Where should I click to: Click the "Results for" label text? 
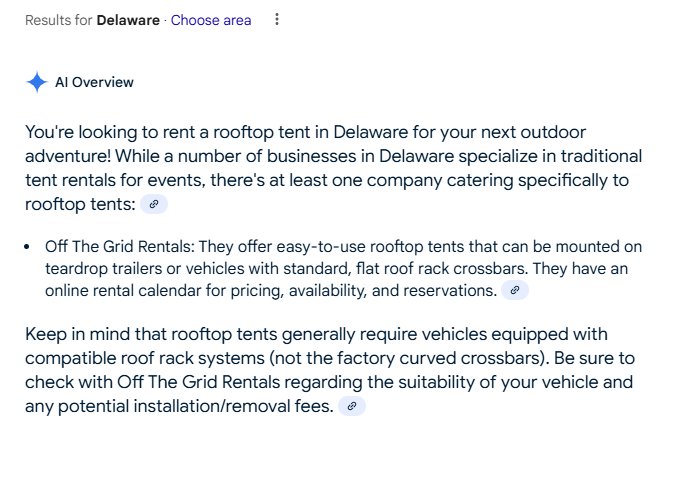pos(59,20)
